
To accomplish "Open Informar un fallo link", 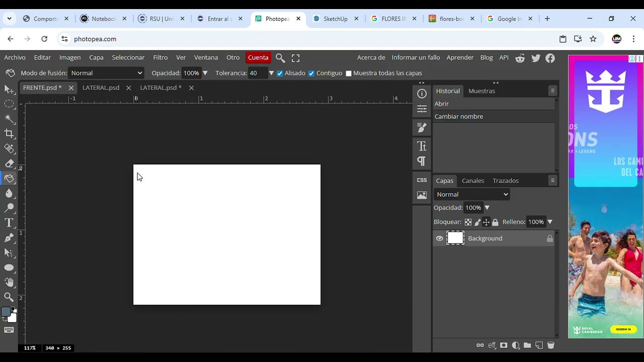I will (416, 57).
